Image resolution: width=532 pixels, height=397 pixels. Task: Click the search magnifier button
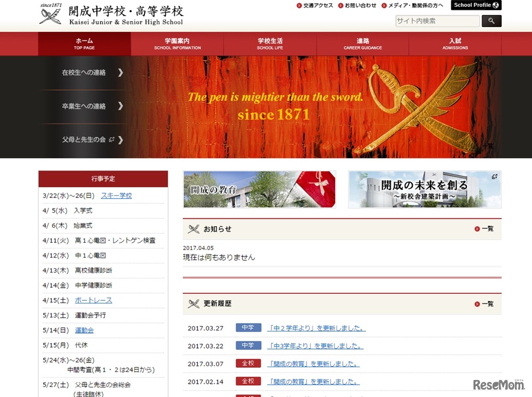click(x=491, y=21)
